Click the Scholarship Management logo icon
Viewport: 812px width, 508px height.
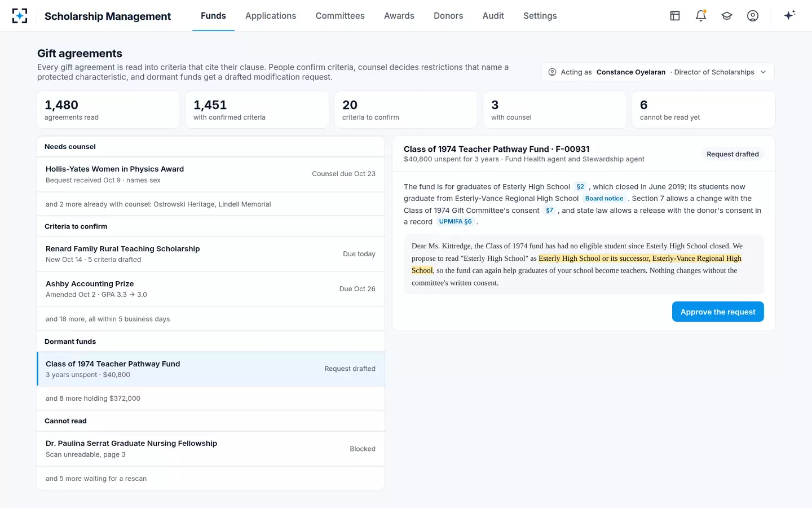click(20, 16)
